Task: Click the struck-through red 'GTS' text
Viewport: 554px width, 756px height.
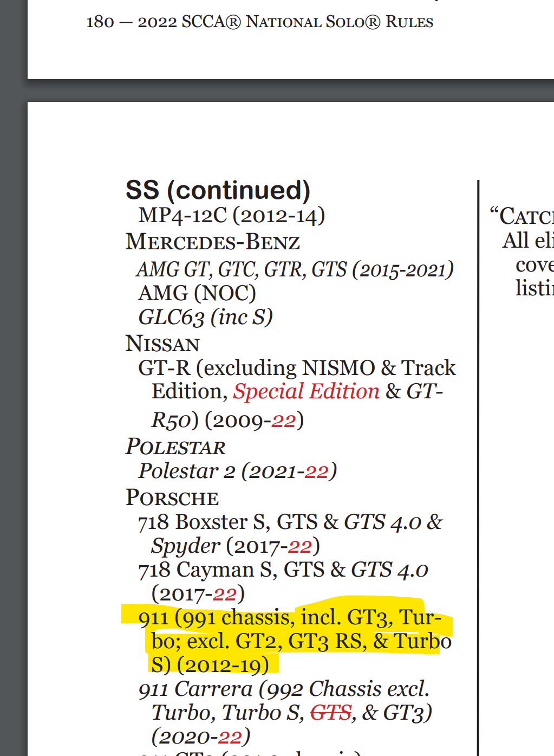Action: click(x=331, y=713)
